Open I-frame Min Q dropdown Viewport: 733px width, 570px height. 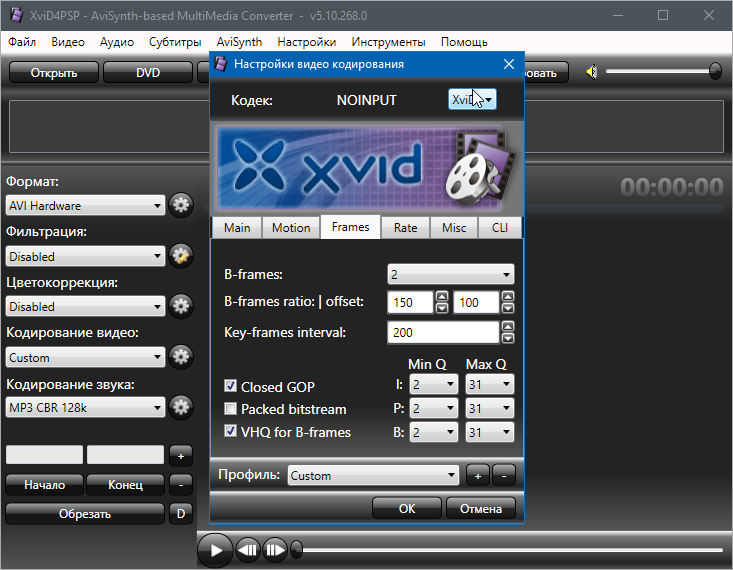[433, 384]
